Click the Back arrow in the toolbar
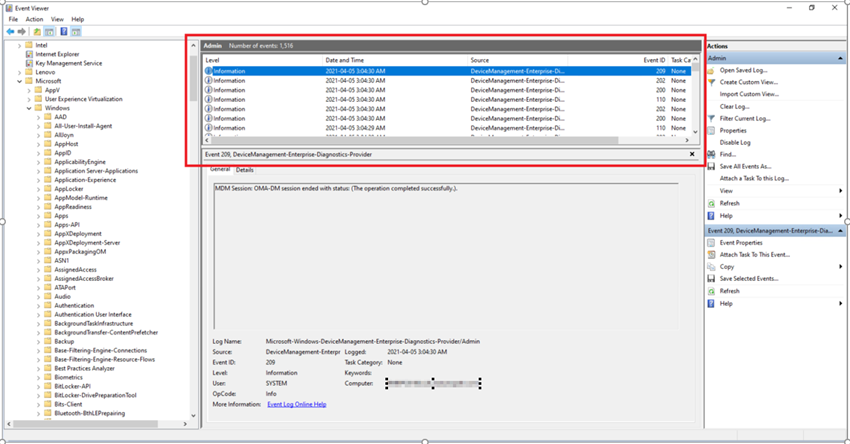 click(10, 31)
